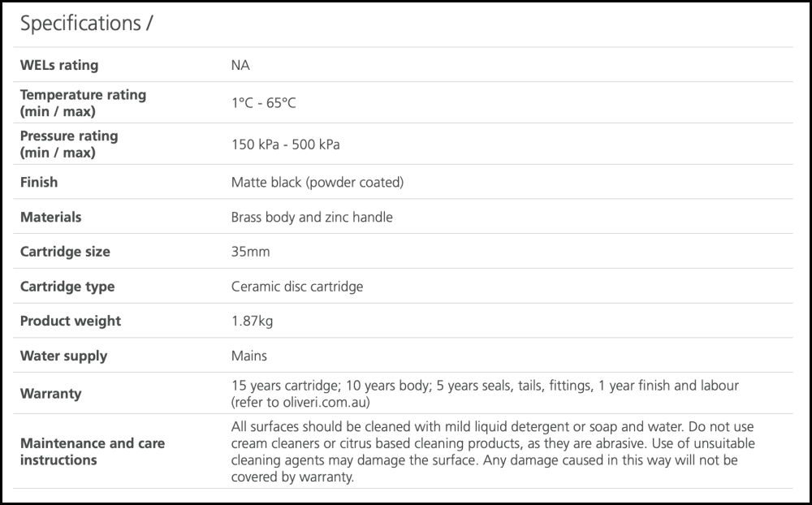Click the Ceramic disc cartridge value
This screenshot has width=812, height=505.
pos(297,287)
